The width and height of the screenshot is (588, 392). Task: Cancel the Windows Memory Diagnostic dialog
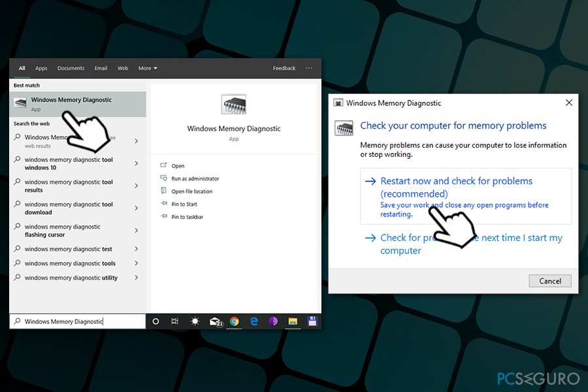click(549, 280)
